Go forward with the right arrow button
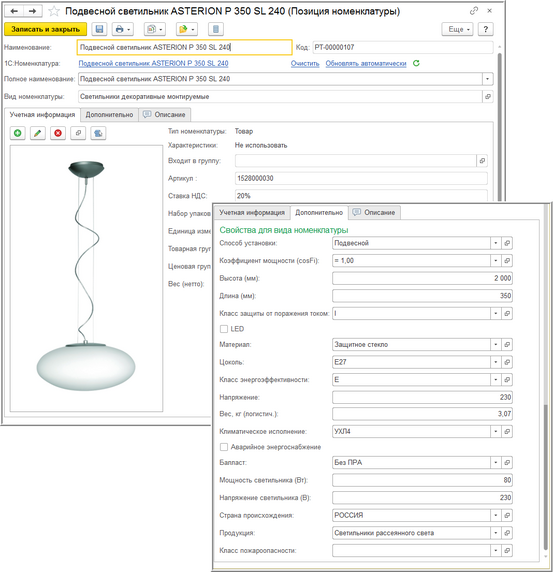 tap(32, 11)
